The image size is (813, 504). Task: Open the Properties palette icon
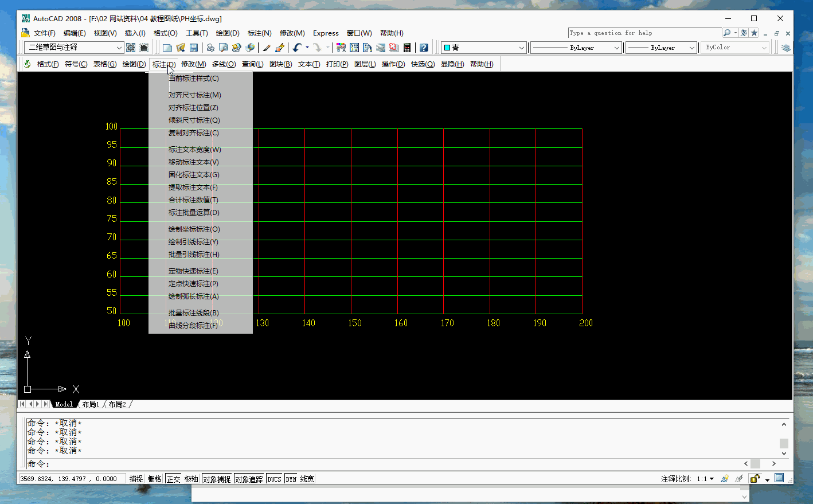(341, 48)
